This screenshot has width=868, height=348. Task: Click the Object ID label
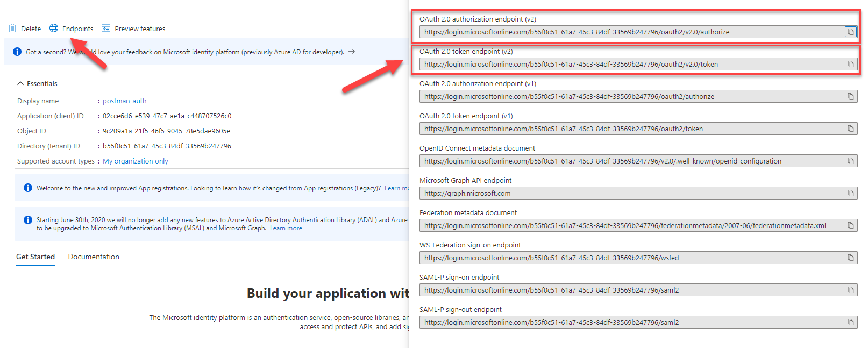point(32,131)
